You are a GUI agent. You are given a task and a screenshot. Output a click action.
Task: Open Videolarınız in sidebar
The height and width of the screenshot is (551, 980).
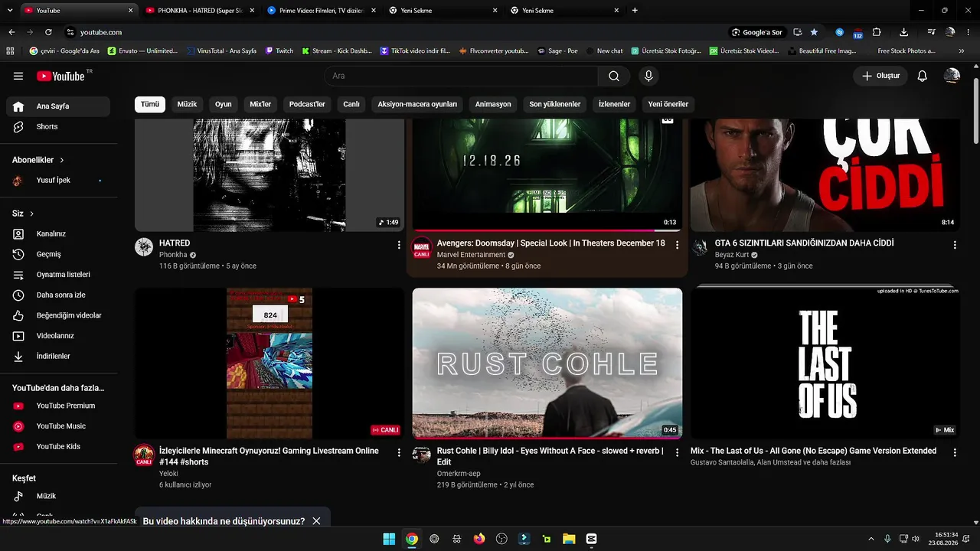[58, 336]
